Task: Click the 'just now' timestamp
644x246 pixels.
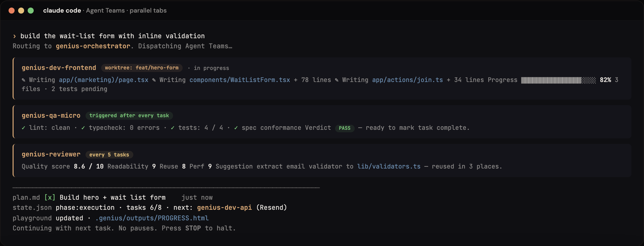Action: [x=197, y=198]
